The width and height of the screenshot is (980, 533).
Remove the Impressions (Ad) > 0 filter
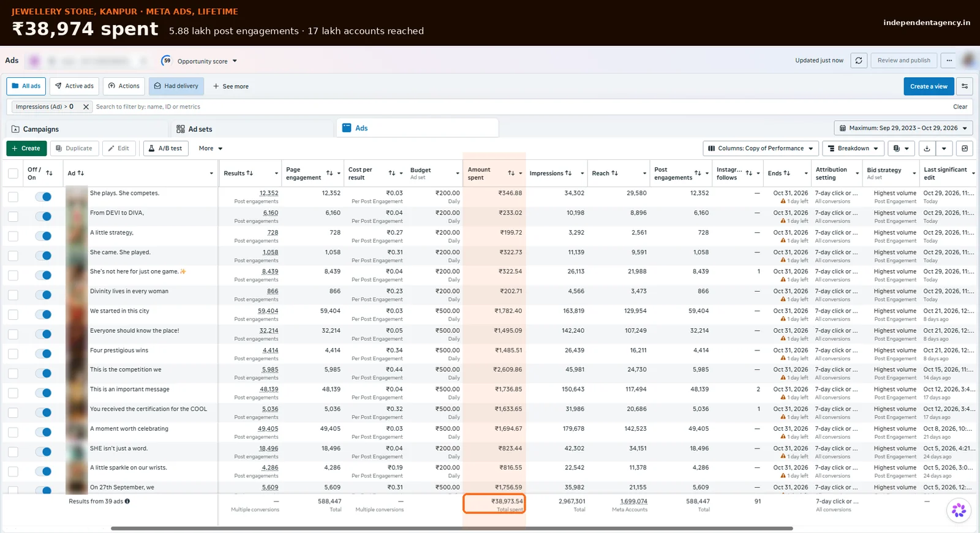pyautogui.click(x=86, y=107)
